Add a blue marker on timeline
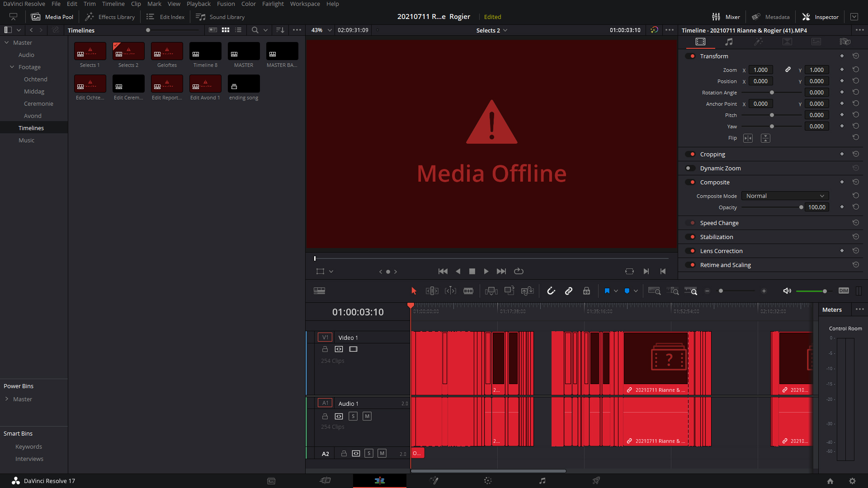The width and height of the screenshot is (868, 488). click(x=627, y=291)
